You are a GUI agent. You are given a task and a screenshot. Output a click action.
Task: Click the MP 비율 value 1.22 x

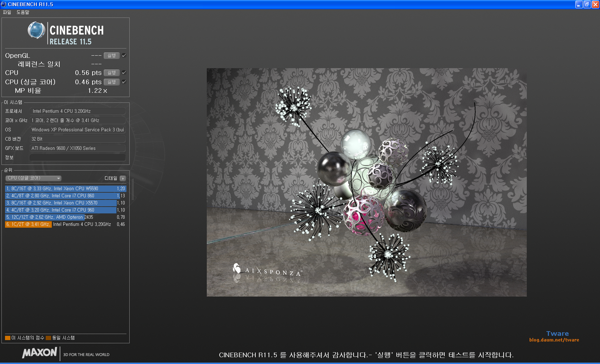pos(97,91)
